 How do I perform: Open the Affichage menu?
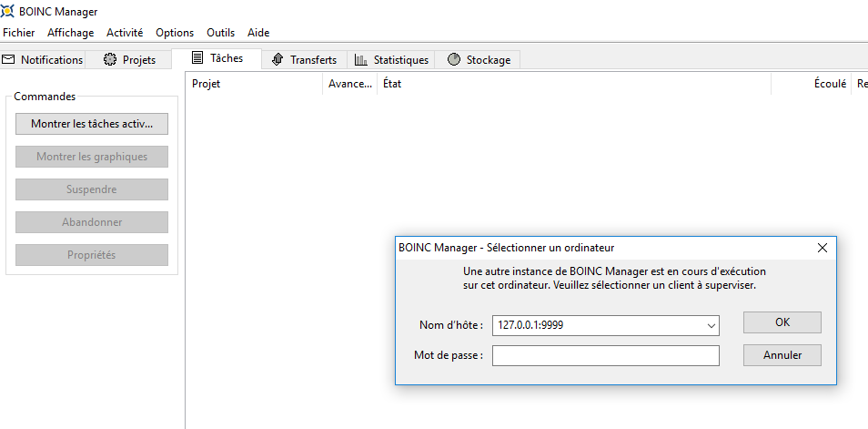(70, 33)
